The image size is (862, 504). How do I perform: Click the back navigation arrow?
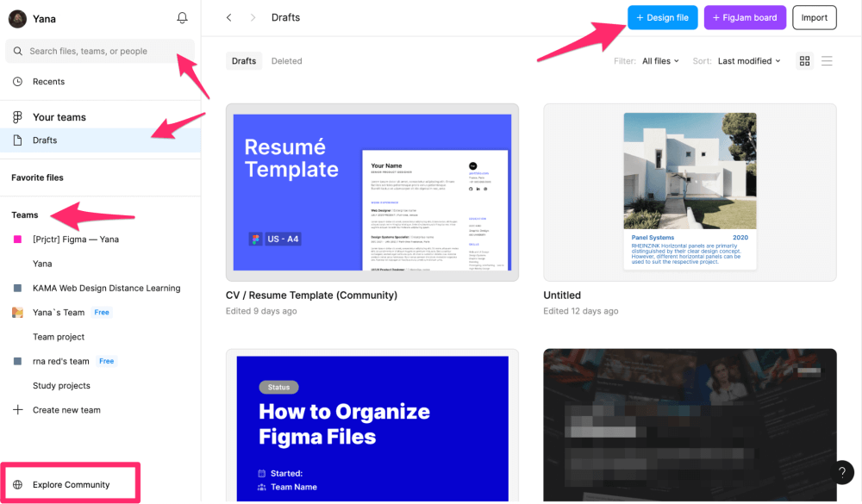[228, 17]
